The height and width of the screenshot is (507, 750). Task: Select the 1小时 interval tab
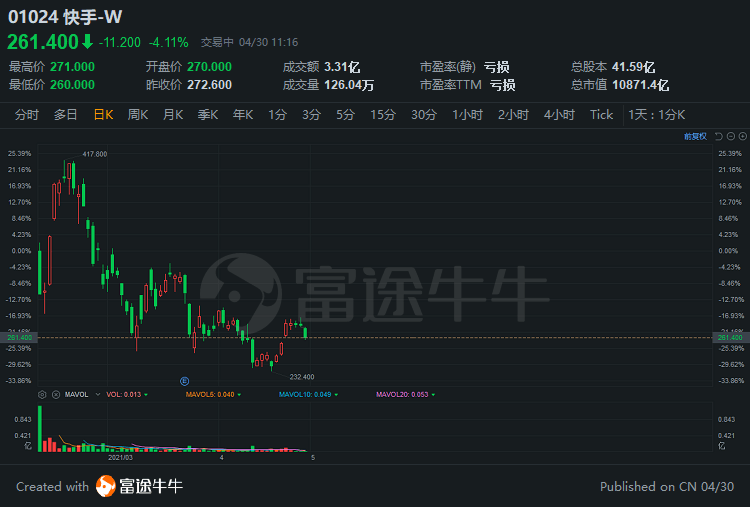[468, 115]
